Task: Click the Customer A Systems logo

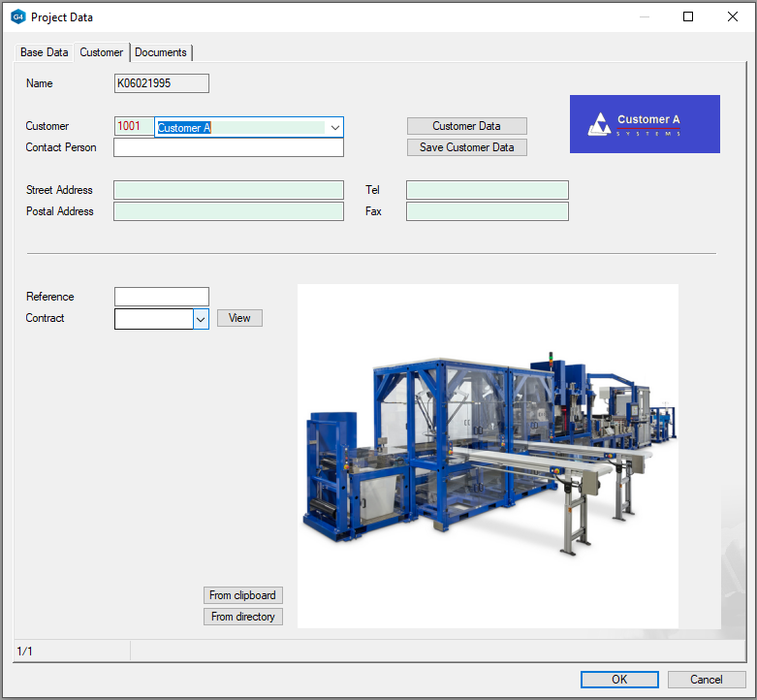Action: coord(645,124)
